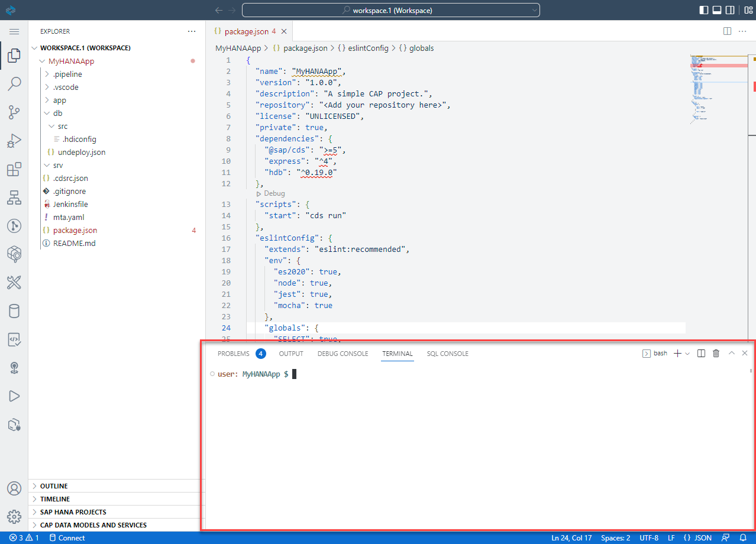Viewport: 756px width, 544px height.
Task: Change indentation via Spaces: 2
Action: 615,537
